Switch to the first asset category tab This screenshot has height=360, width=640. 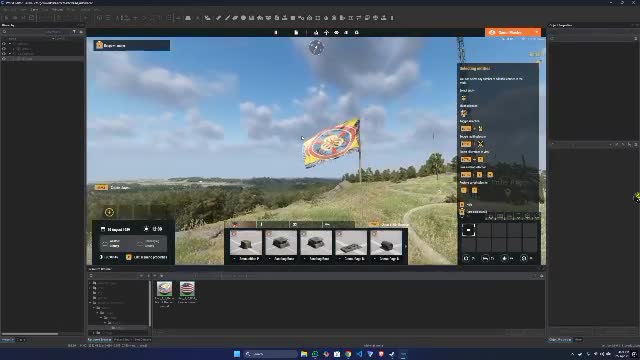(241, 224)
